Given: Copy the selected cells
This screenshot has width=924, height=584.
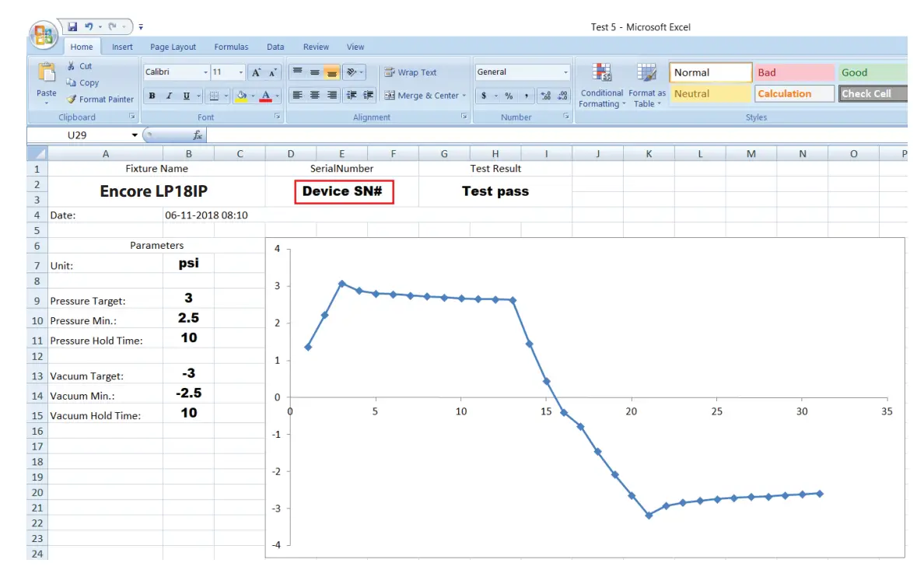Looking at the screenshot, I should [82, 82].
